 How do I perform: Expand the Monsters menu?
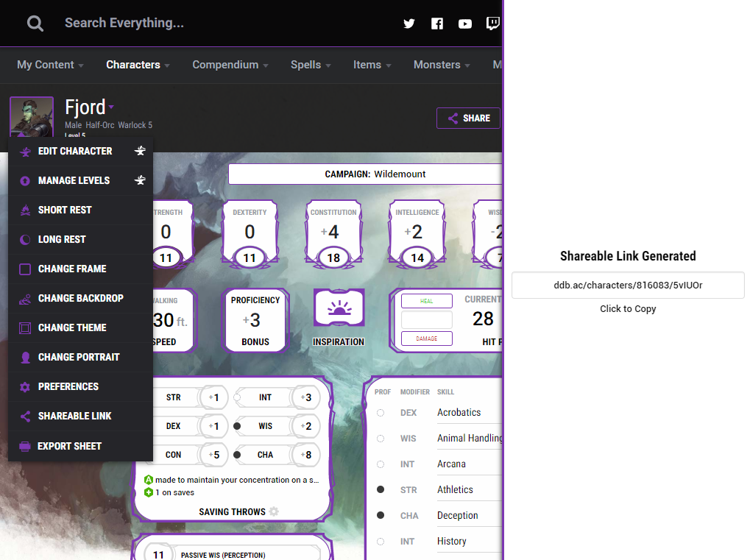coord(442,65)
